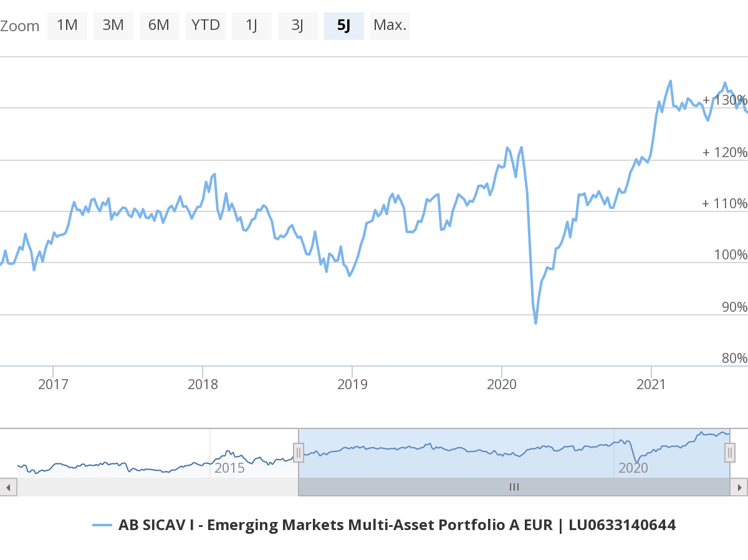Click the 2020 x-axis label on main chart
This screenshot has height=560, width=748.
tap(502, 384)
